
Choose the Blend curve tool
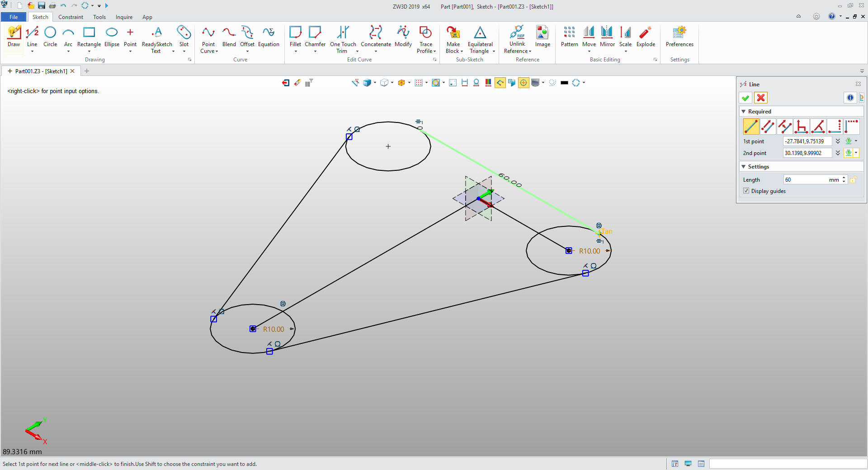(229, 37)
